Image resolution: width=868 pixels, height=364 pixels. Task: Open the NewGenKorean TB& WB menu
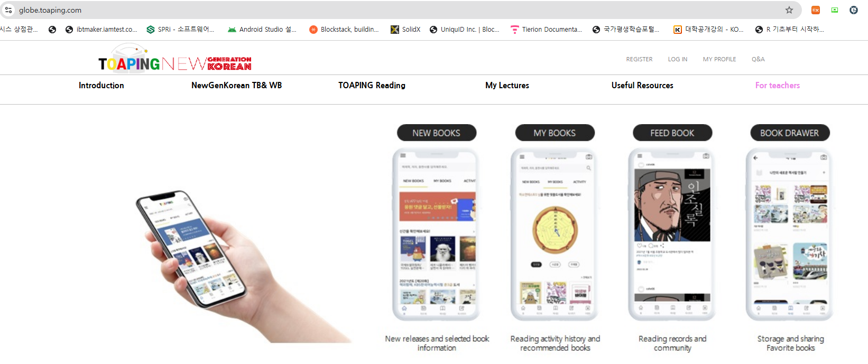tap(237, 86)
